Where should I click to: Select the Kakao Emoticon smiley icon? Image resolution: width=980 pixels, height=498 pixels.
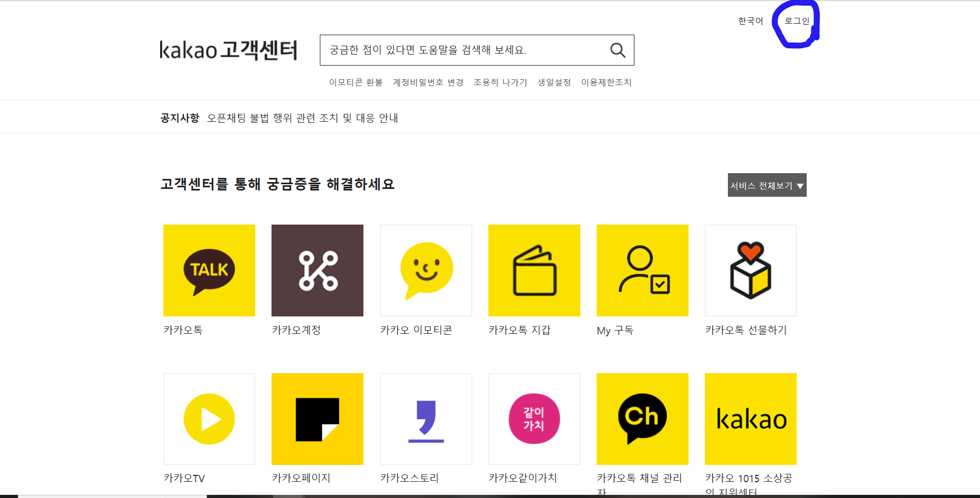[426, 270]
